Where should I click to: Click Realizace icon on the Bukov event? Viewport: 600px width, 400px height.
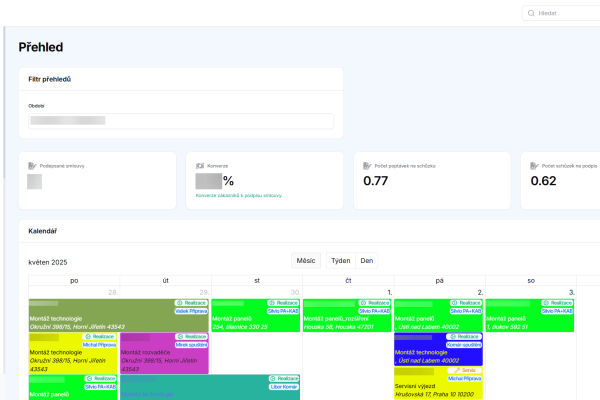coord(546,303)
